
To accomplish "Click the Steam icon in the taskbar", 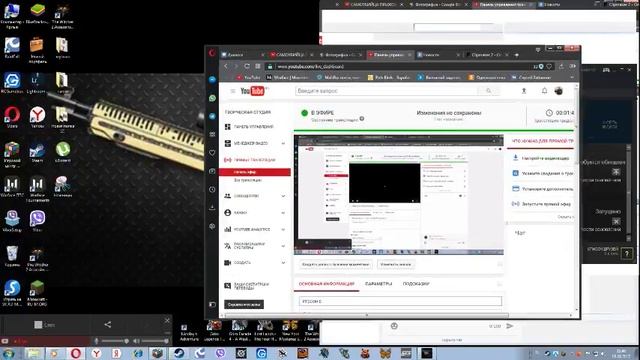I will pyautogui.click(x=178, y=353).
